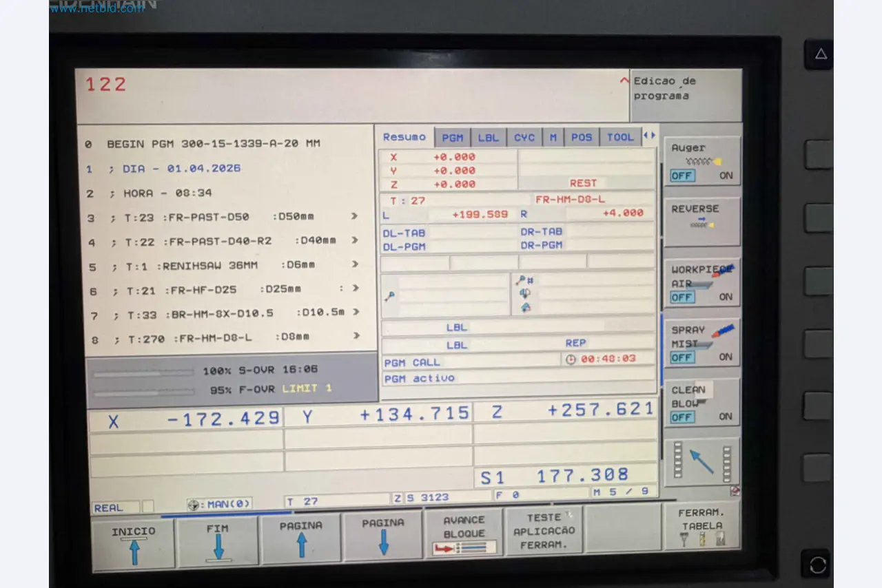This screenshot has height=588, width=882.
Task: Click the F 0 feed rate field
Action: 541,494
